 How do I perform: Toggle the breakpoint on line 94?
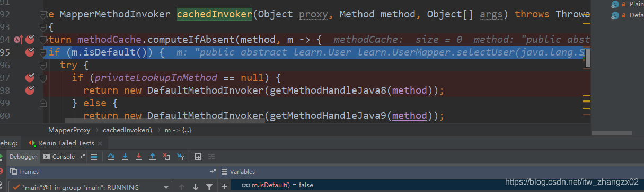tap(30, 39)
